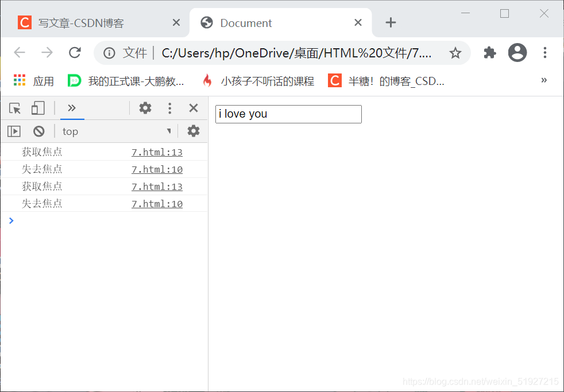Open DevTools settings gear
Screen dimensions: 564x392
point(145,108)
